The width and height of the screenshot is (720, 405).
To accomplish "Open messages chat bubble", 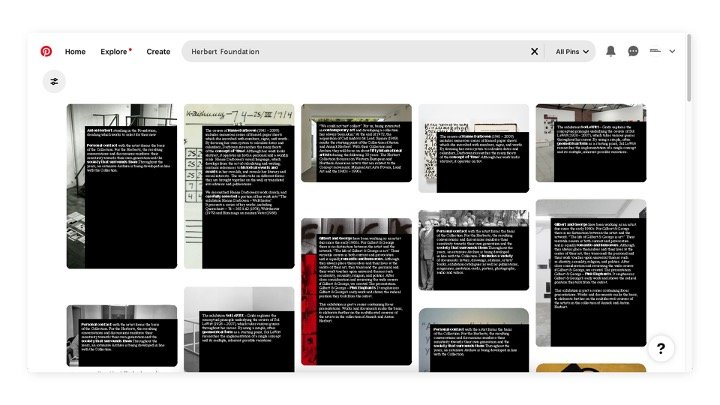I will (633, 51).
